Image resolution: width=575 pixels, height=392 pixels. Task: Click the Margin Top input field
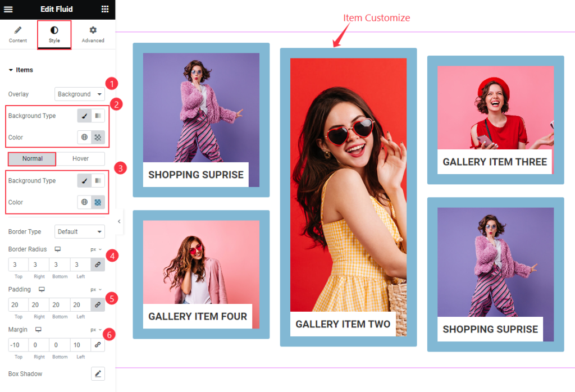tap(19, 345)
